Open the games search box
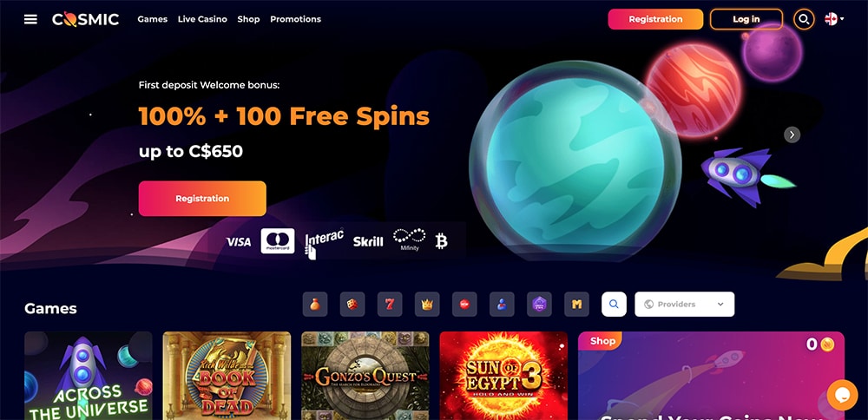 coord(614,305)
